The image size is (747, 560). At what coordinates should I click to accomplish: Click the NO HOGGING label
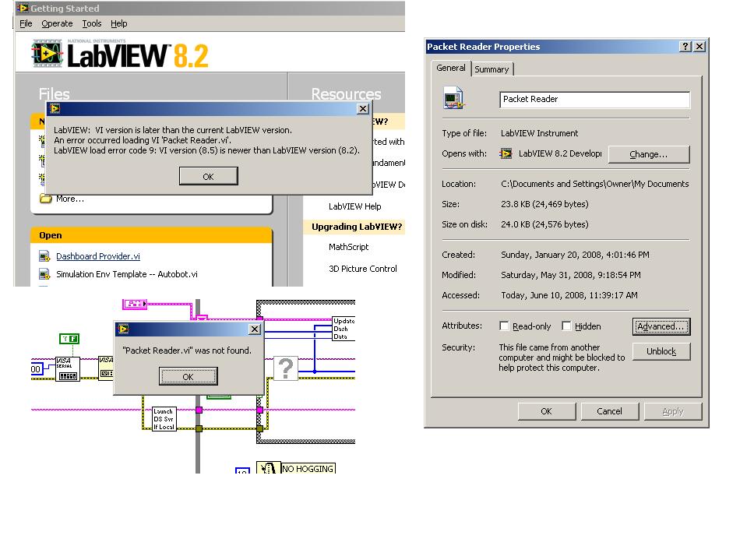pyautogui.click(x=308, y=469)
